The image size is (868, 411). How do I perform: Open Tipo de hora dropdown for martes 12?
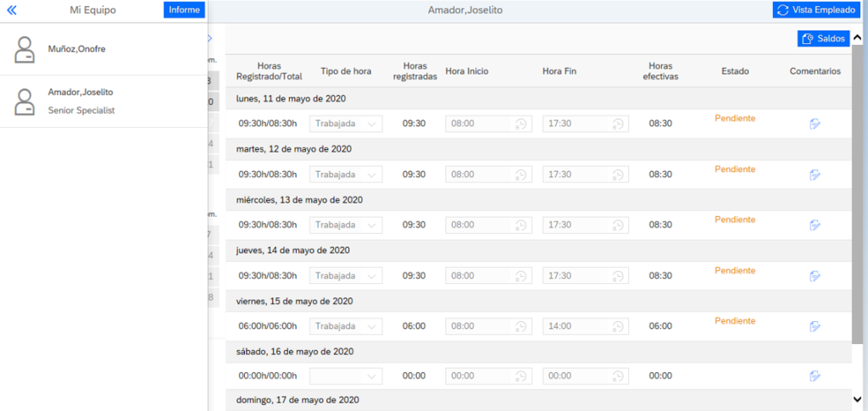(x=346, y=175)
